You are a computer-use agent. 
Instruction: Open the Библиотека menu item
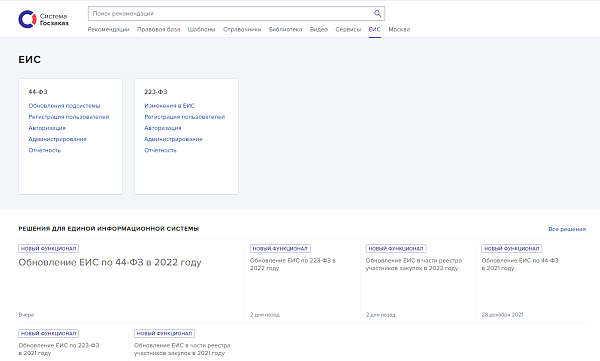(285, 29)
